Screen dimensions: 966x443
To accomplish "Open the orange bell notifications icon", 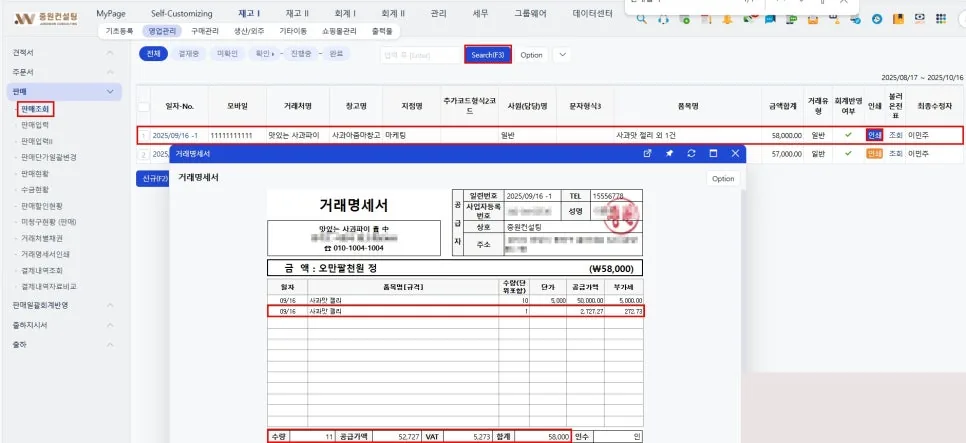I will 728,19.
